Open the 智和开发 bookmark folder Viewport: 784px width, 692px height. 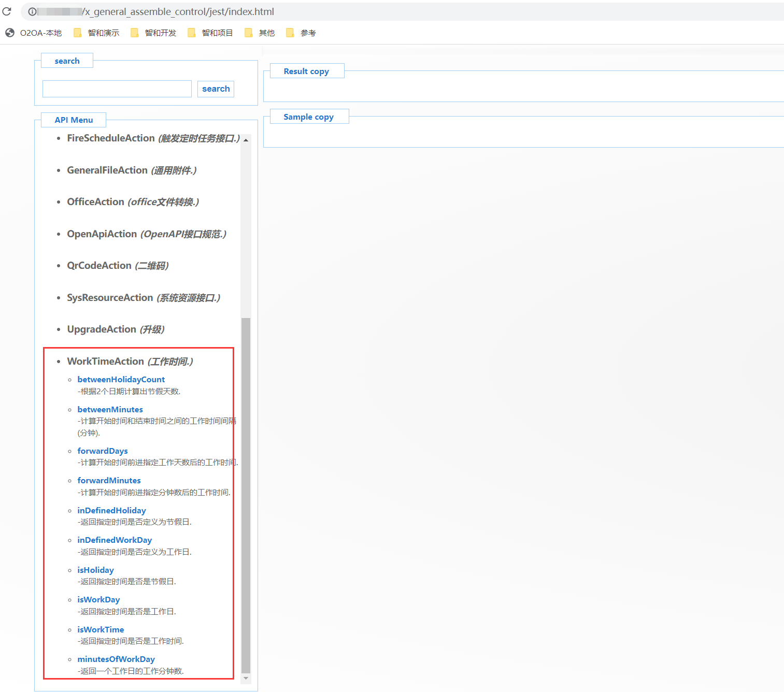point(154,33)
